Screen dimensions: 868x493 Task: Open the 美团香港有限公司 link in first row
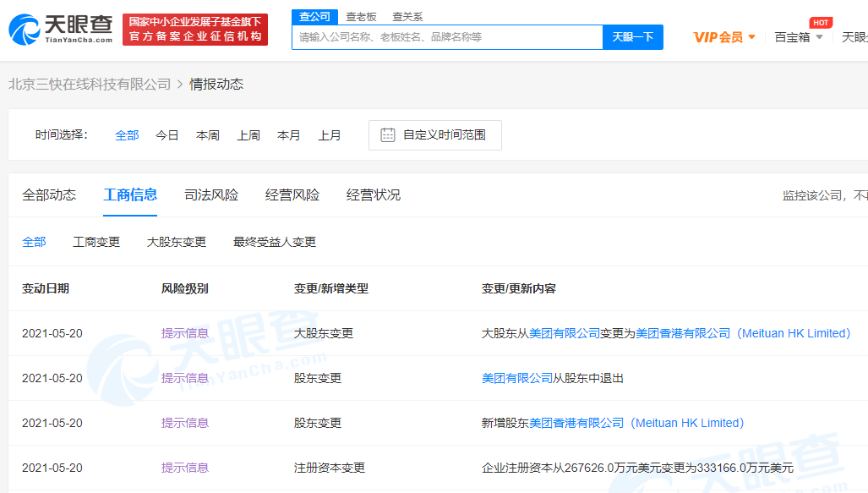pyautogui.click(x=683, y=333)
